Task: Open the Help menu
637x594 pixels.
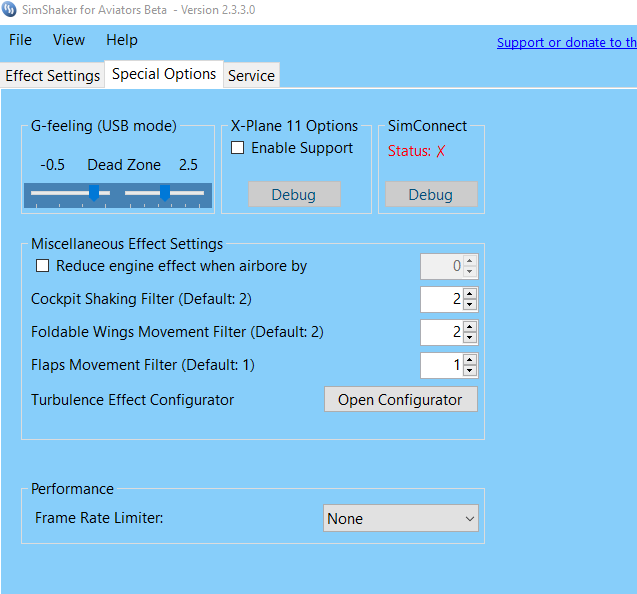Action: [122, 40]
